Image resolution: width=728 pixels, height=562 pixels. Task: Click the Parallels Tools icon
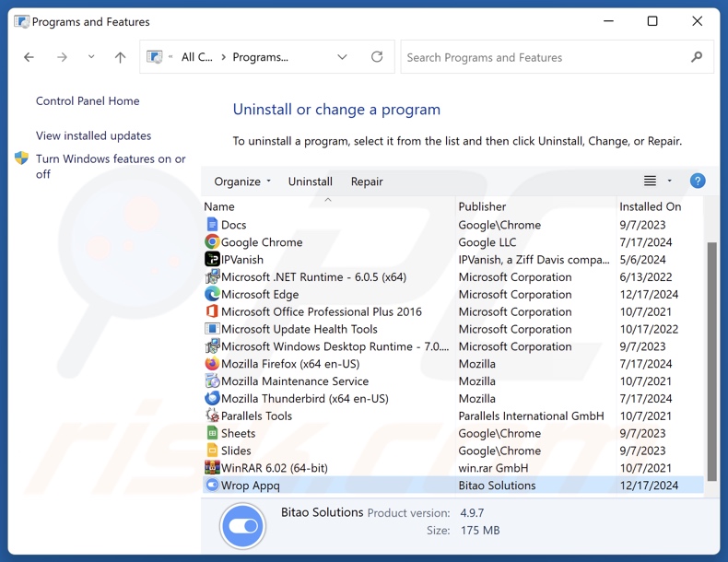[212, 416]
